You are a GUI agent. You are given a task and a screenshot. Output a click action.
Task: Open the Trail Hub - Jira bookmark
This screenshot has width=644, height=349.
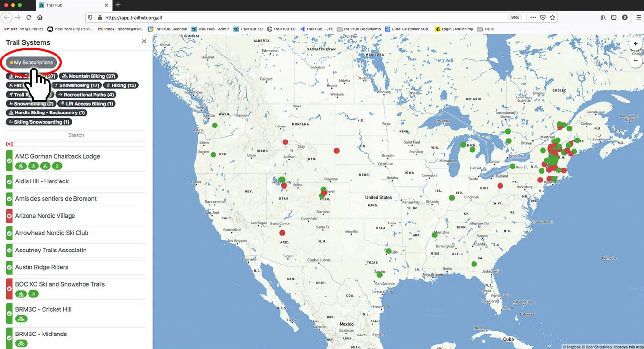pos(316,29)
